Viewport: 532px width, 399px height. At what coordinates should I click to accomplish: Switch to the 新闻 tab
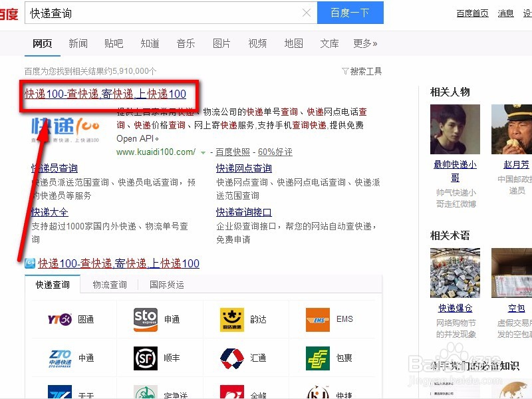(x=78, y=43)
